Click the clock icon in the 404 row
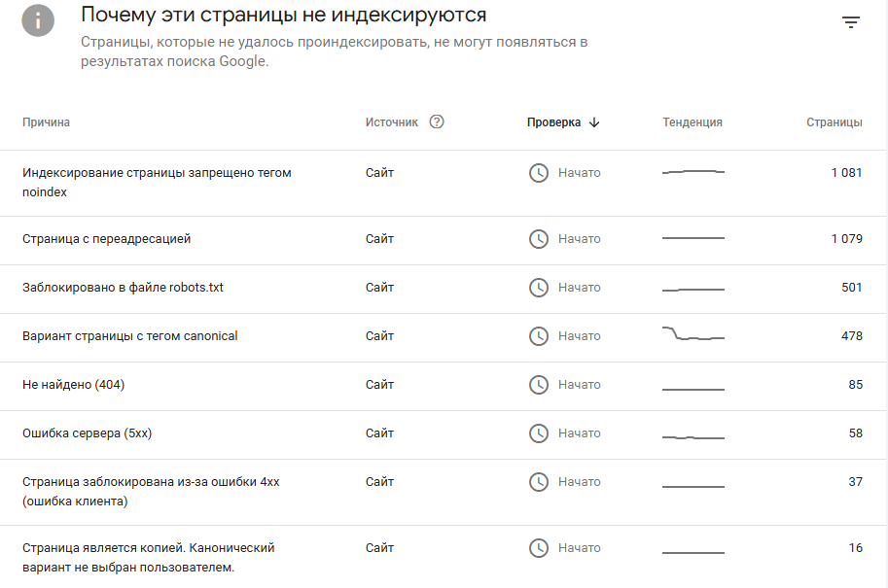 pyautogui.click(x=539, y=385)
